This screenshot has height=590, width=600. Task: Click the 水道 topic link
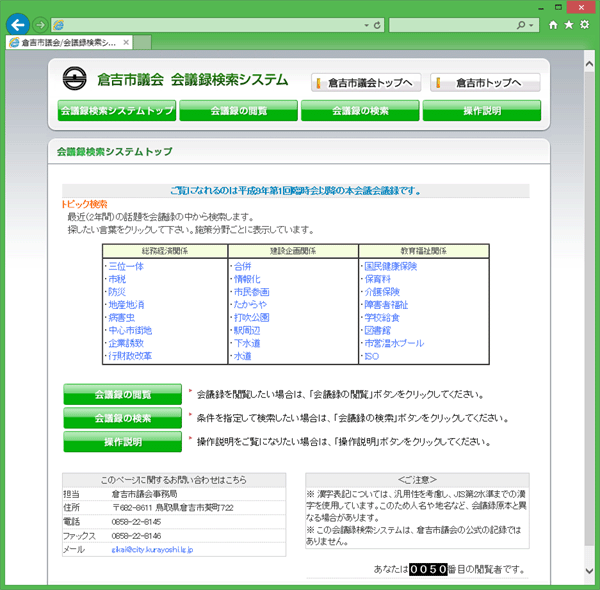pyautogui.click(x=243, y=356)
